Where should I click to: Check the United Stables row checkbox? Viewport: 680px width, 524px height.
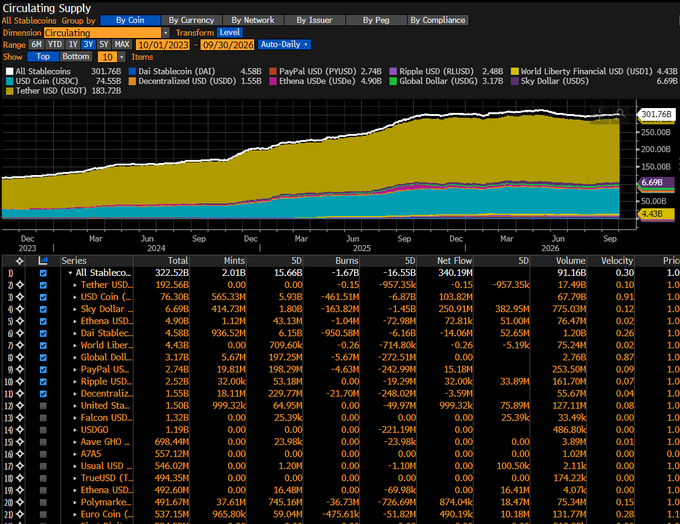[x=43, y=406]
